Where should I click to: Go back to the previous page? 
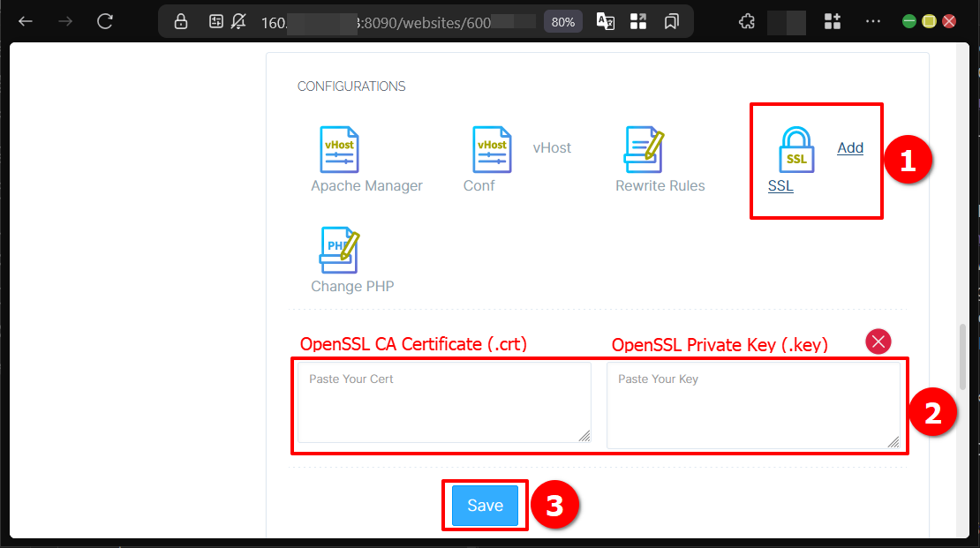click(x=26, y=22)
